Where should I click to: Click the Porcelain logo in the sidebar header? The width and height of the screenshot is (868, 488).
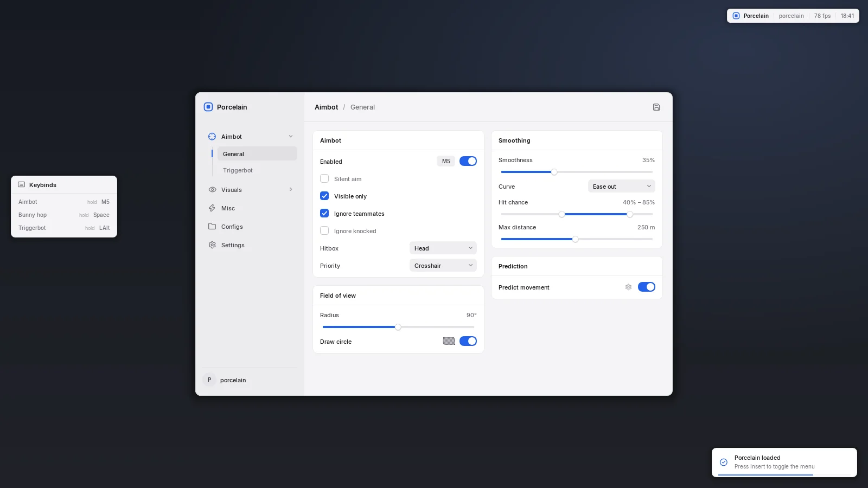pyautogui.click(x=208, y=107)
